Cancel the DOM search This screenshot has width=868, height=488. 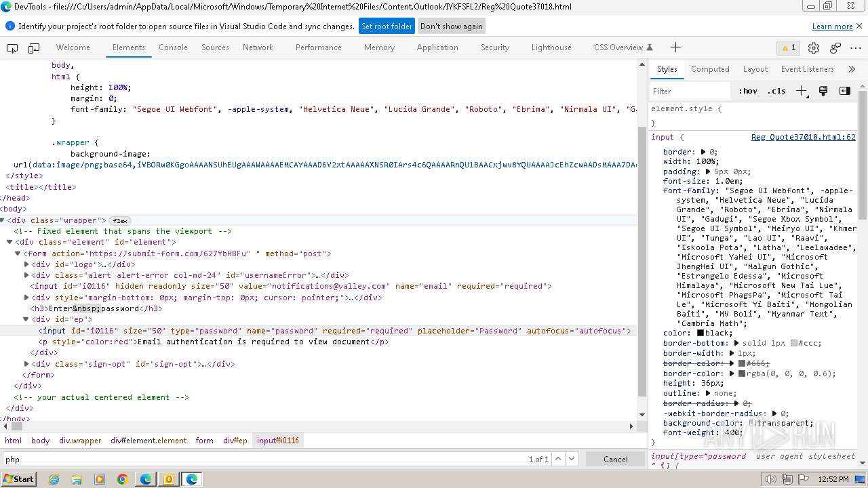click(616, 459)
